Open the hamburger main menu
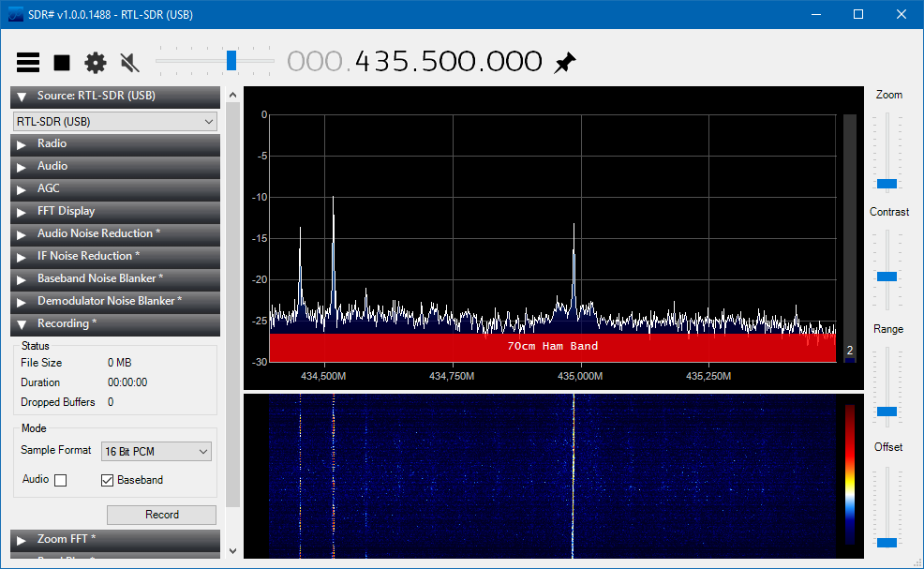924x569 pixels. coord(28,63)
